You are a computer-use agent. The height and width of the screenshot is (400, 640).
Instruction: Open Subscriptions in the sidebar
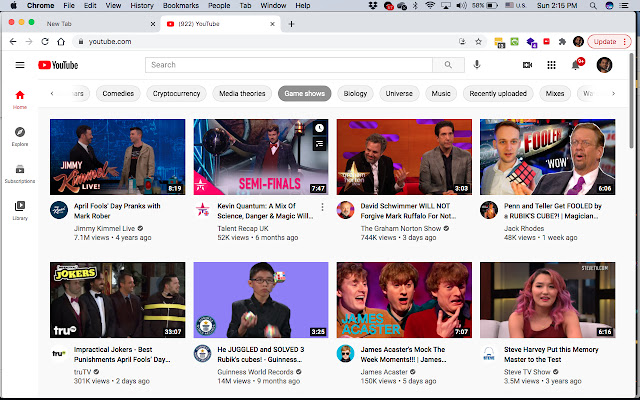tap(20, 173)
